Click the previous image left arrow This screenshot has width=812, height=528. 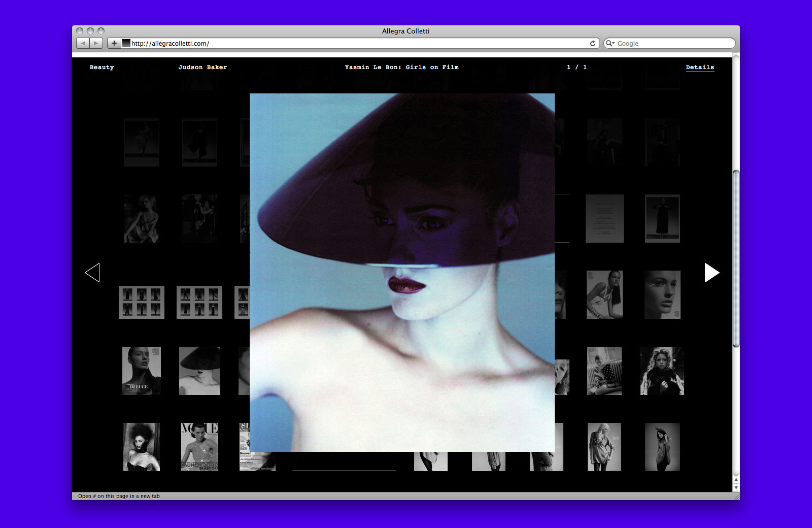(x=92, y=273)
